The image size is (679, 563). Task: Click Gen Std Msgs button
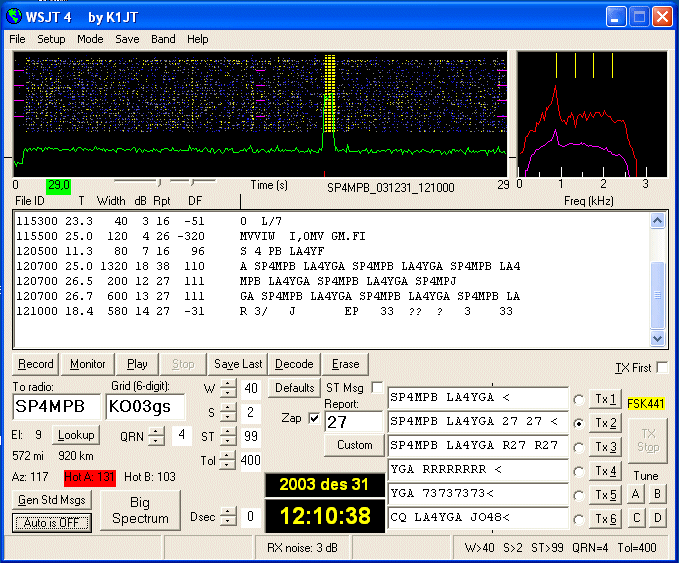pos(52,500)
